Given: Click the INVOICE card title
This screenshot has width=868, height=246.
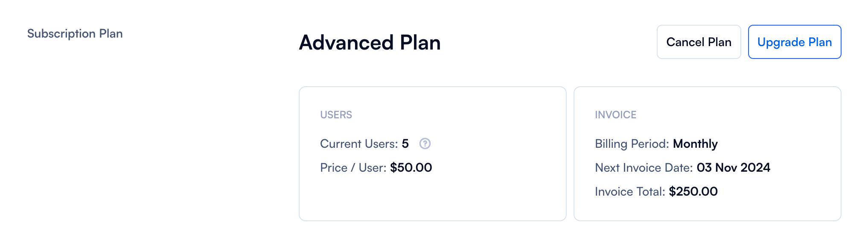Looking at the screenshot, I should point(615,115).
